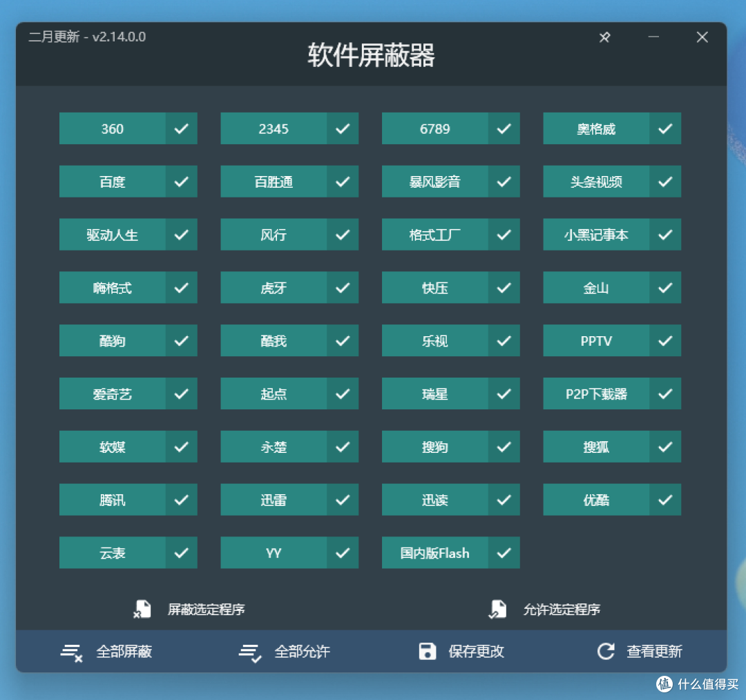
Task: Click the allow selected programs file icon
Action: 497,609
